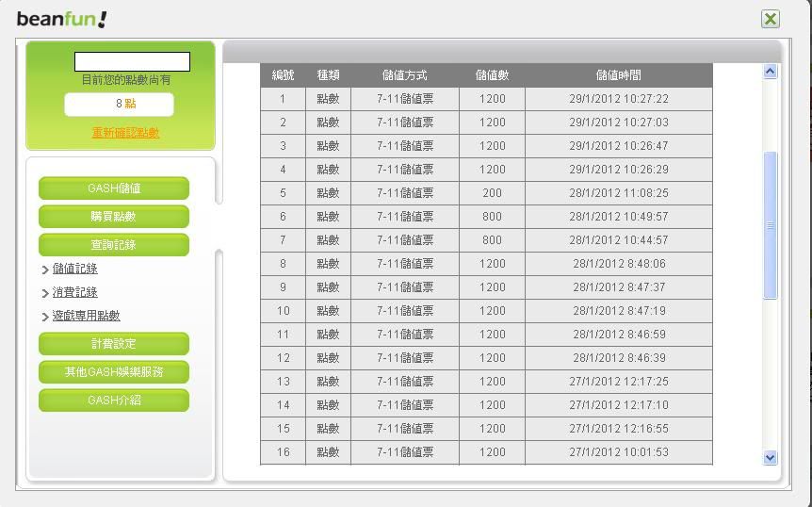This screenshot has height=507, width=812.
Task: Click the 儲值時間 column header
Action: (x=618, y=75)
